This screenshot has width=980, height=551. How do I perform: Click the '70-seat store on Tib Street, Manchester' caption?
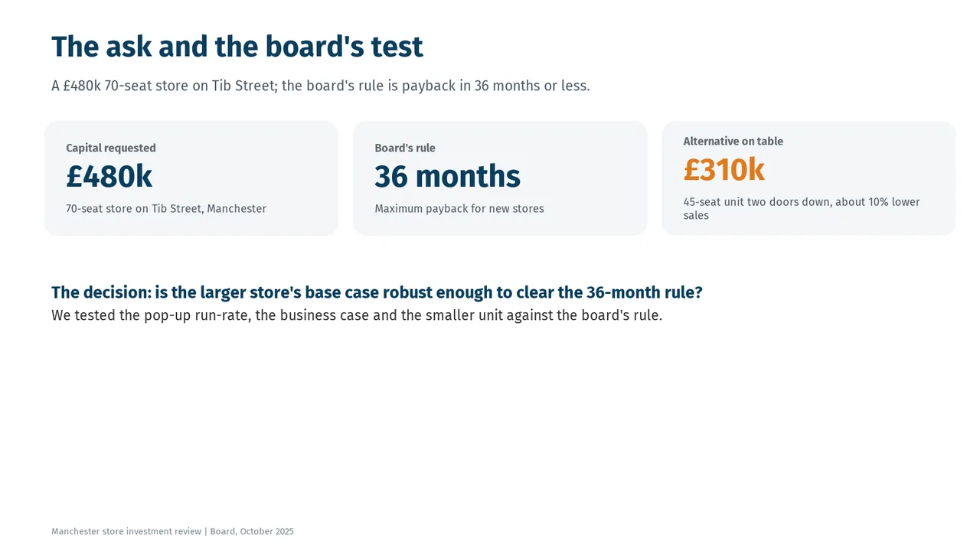166,209
